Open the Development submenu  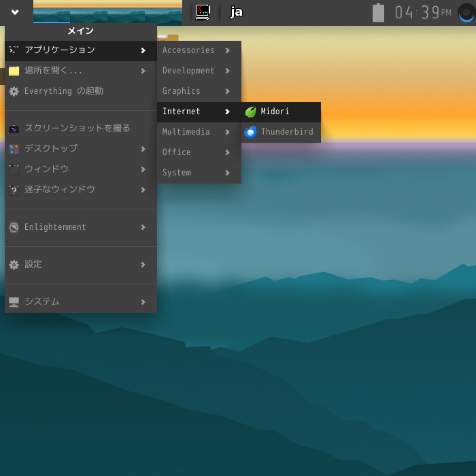pyautogui.click(x=199, y=71)
